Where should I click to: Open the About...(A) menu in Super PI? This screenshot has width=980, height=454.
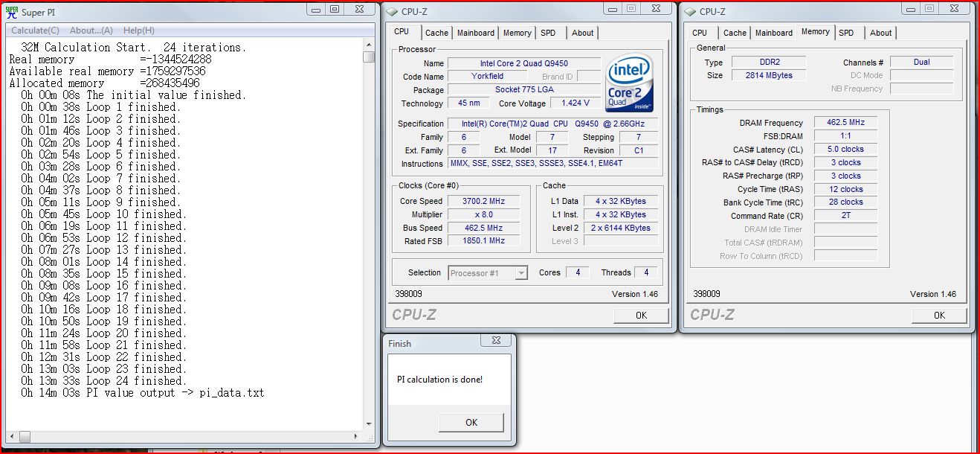click(x=91, y=31)
